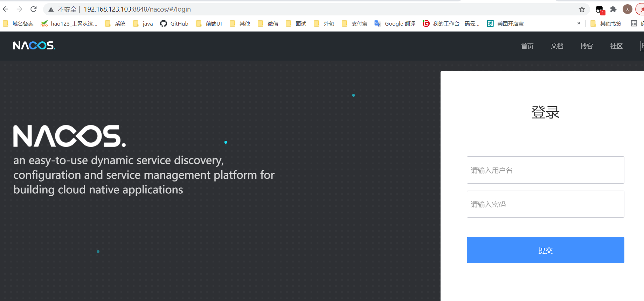Open the 微信 bookmark folder
The height and width of the screenshot is (301, 644).
coord(268,23)
